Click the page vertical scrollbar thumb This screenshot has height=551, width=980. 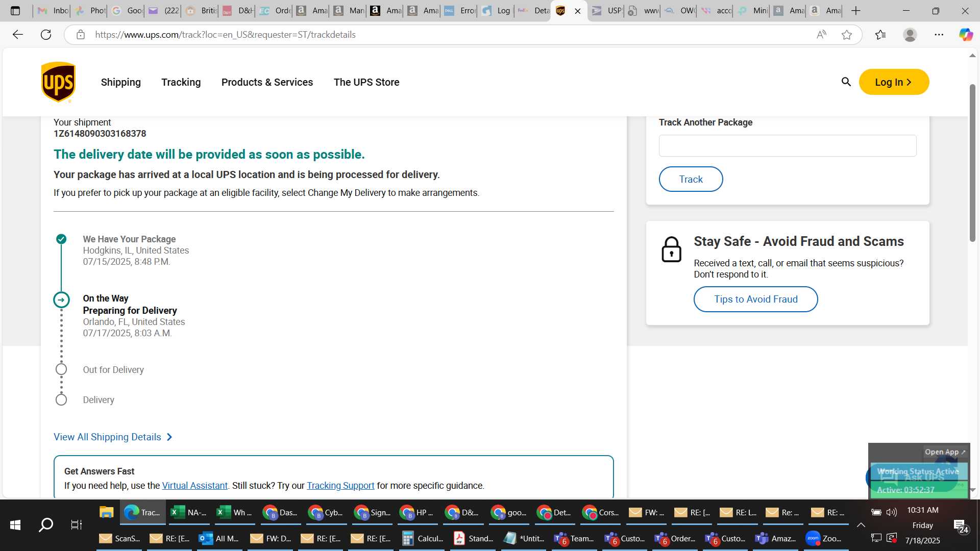[x=972, y=162]
